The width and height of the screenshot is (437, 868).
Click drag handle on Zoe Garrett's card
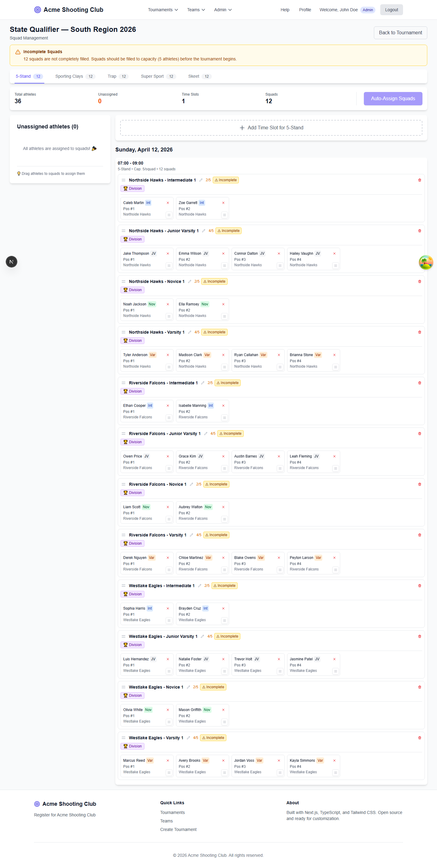pyautogui.click(x=224, y=215)
